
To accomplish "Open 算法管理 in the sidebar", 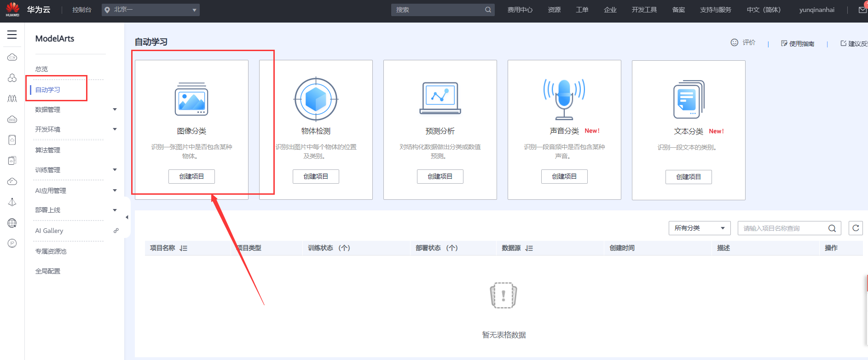I will pos(48,150).
